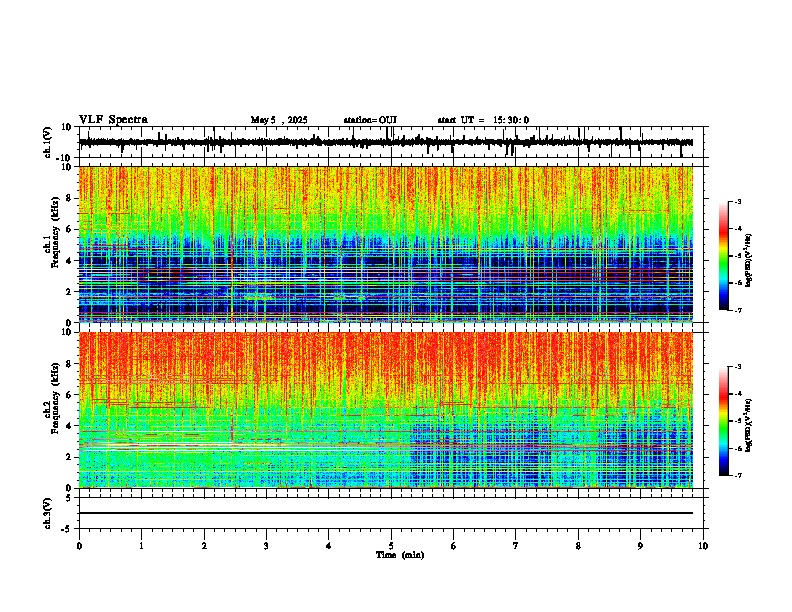Click the ch.1 spectrogram color scale bar

pos(724,256)
